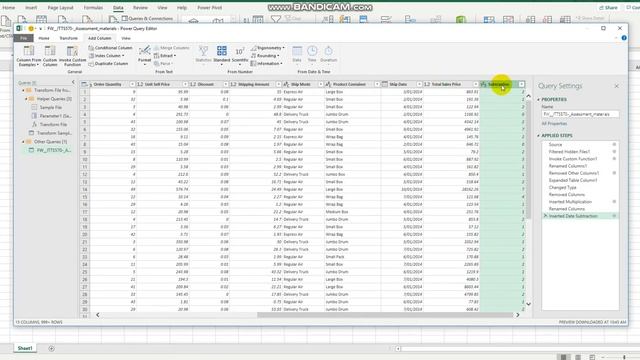Click the Duplicate Column command
This screenshot has height=360, width=640.
point(108,64)
